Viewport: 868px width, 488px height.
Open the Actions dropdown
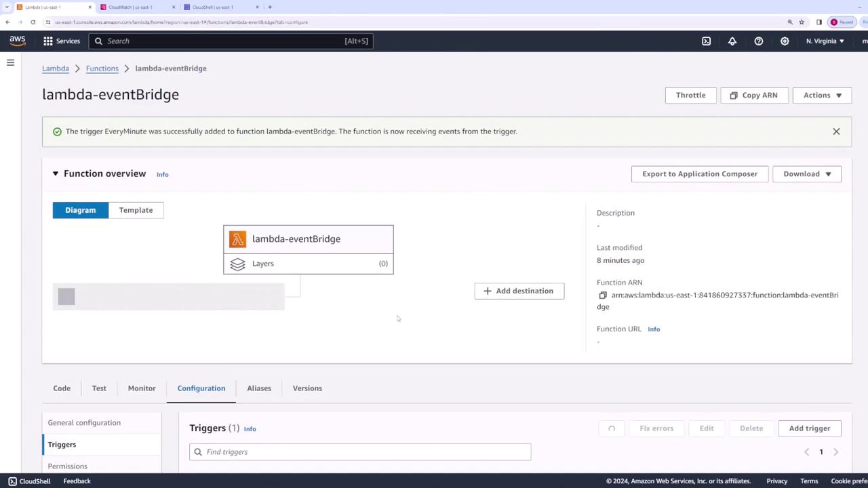click(x=822, y=95)
